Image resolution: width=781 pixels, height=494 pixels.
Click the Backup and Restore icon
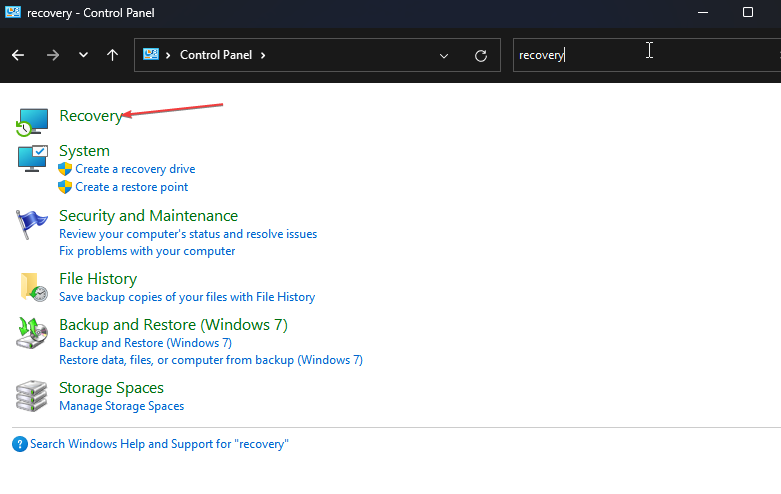[32, 333]
